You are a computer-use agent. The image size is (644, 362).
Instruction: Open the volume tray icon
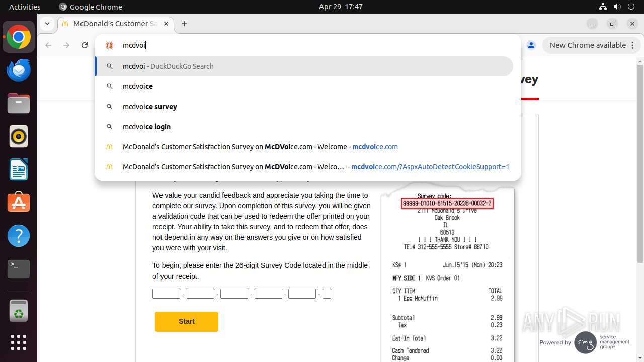tap(617, 7)
